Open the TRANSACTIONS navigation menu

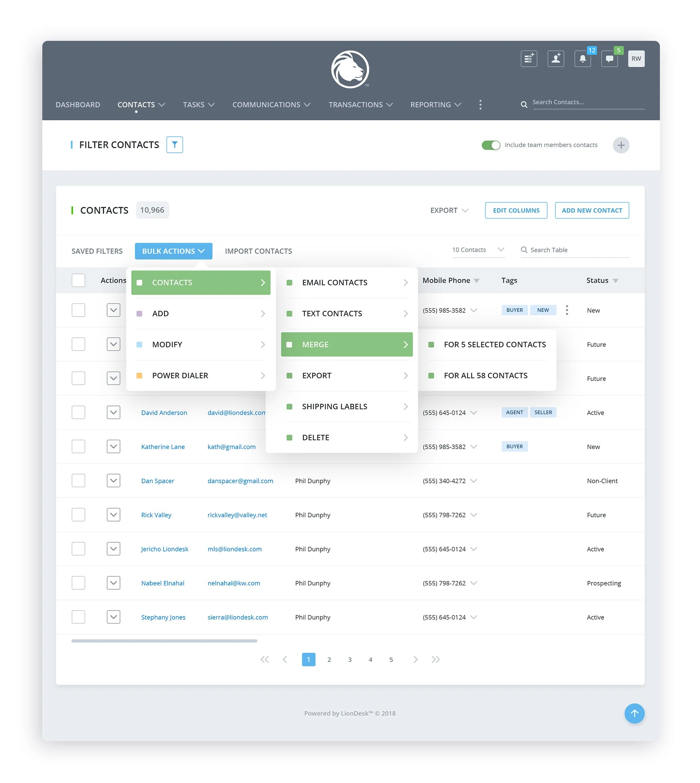pos(360,105)
